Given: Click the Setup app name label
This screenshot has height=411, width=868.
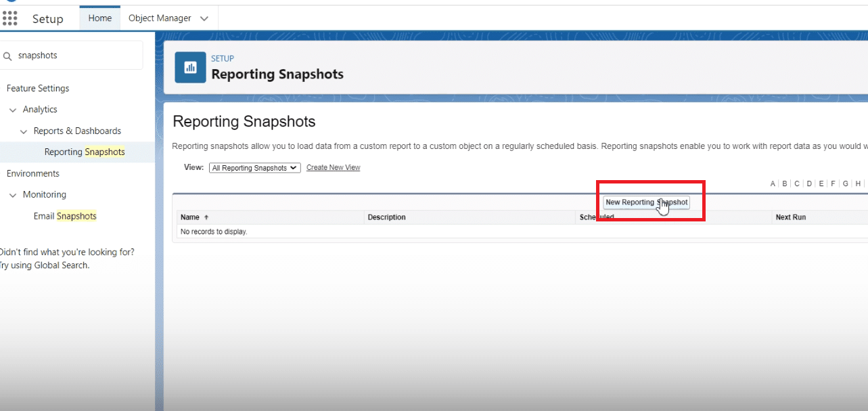Looking at the screenshot, I should pyautogui.click(x=47, y=19).
